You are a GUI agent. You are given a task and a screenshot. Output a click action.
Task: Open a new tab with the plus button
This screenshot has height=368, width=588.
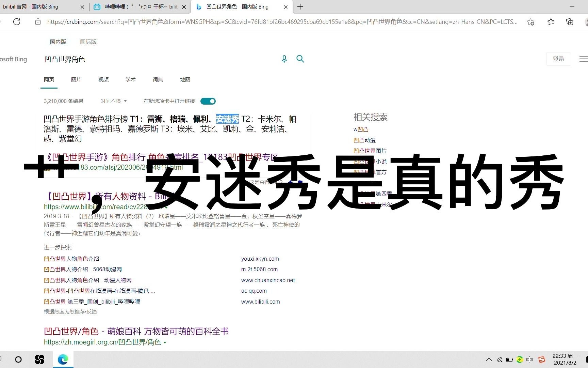[300, 7]
